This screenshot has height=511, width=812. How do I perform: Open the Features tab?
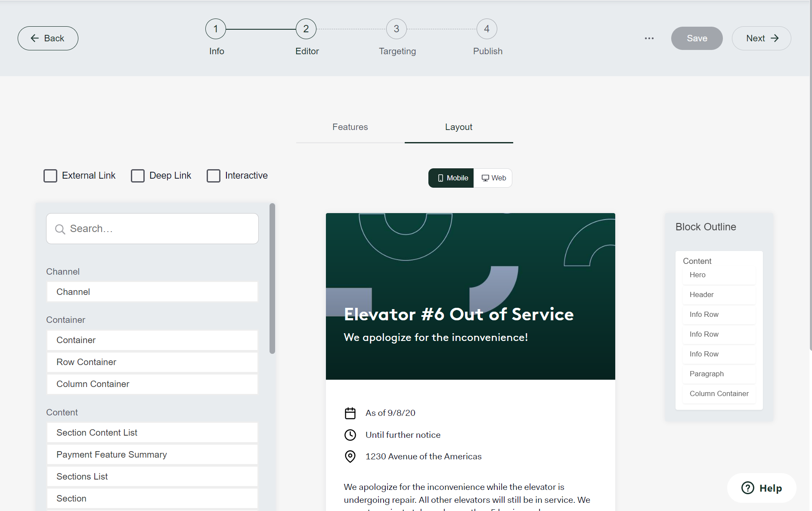point(350,127)
